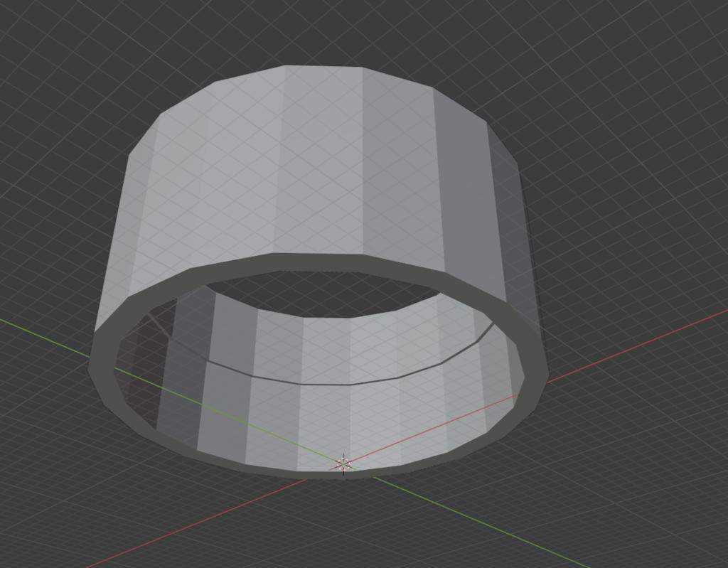Screen dimensions: 728x568
Task: Click the ring's top outer edge
Action: click(x=323, y=66)
